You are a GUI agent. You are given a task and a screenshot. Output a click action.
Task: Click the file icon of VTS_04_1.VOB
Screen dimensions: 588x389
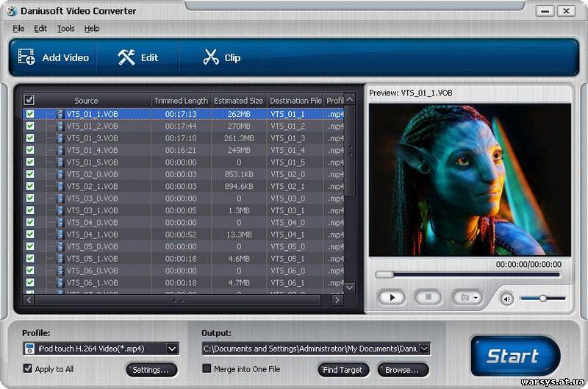click(60, 235)
